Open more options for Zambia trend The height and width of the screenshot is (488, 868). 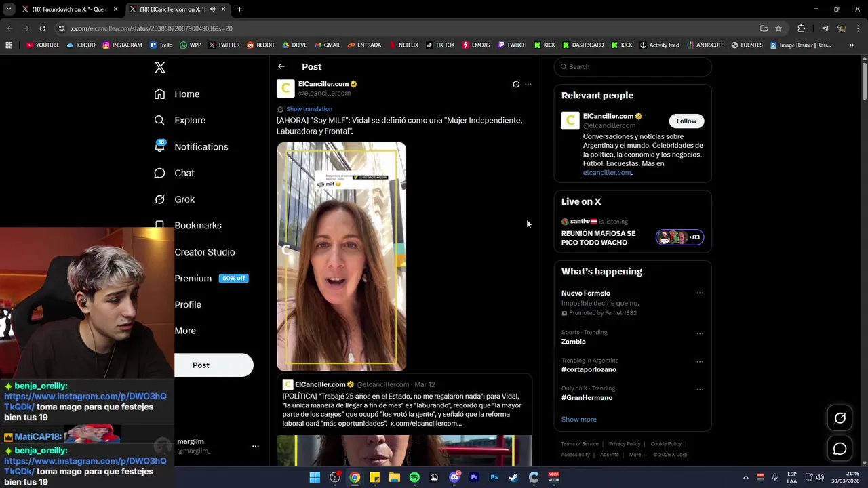click(700, 333)
